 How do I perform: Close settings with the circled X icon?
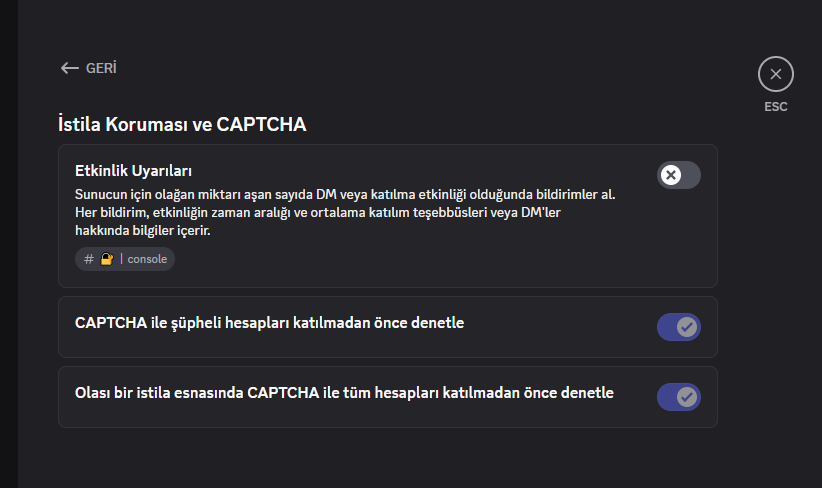coord(775,74)
